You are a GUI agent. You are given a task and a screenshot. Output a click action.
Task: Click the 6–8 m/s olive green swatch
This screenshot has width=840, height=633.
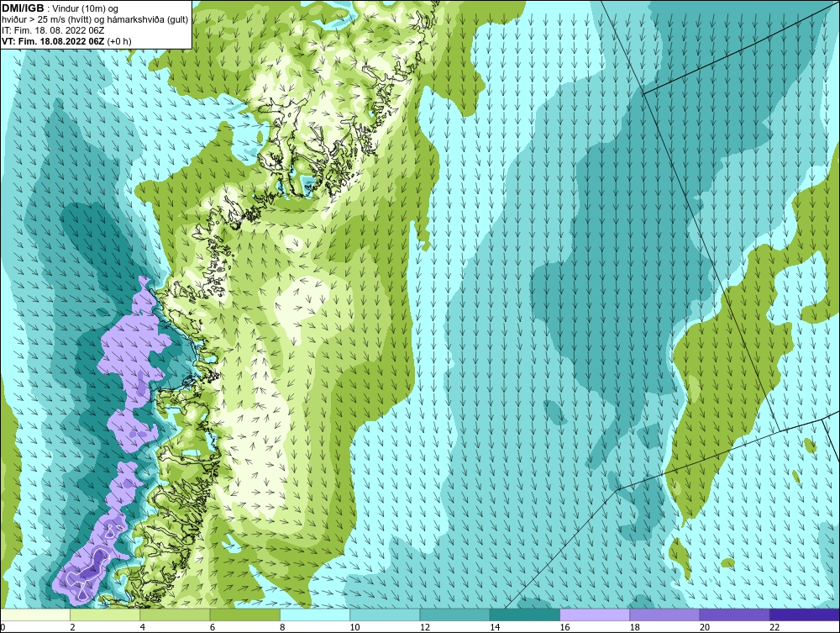pyautogui.click(x=245, y=615)
